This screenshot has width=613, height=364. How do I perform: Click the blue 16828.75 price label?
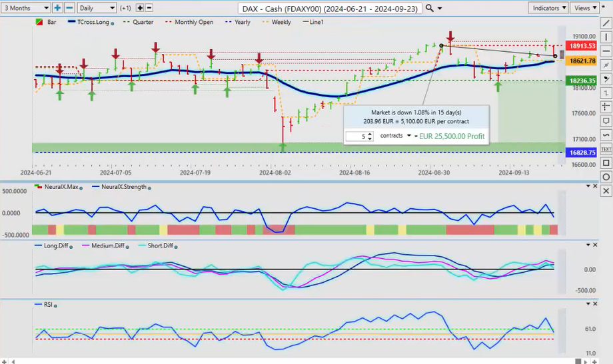point(582,152)
